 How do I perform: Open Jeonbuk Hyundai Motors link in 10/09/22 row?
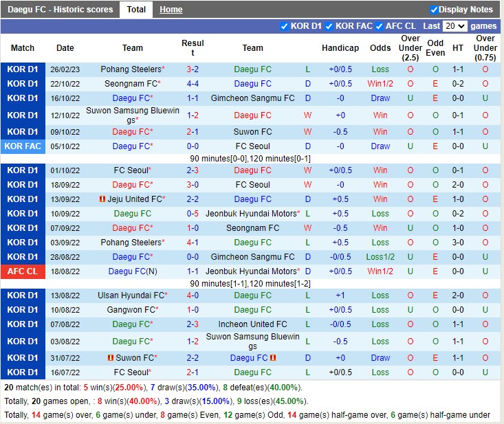coord(251,214)
